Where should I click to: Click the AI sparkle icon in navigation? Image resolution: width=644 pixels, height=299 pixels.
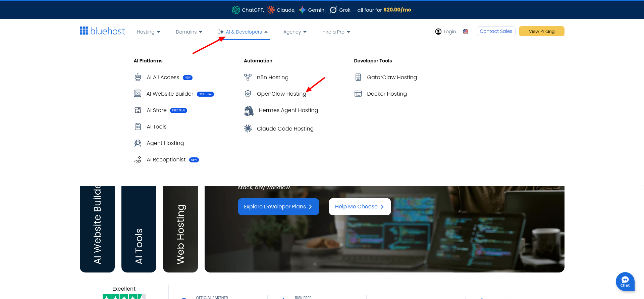pyautogui.click(x=221, y=32)
